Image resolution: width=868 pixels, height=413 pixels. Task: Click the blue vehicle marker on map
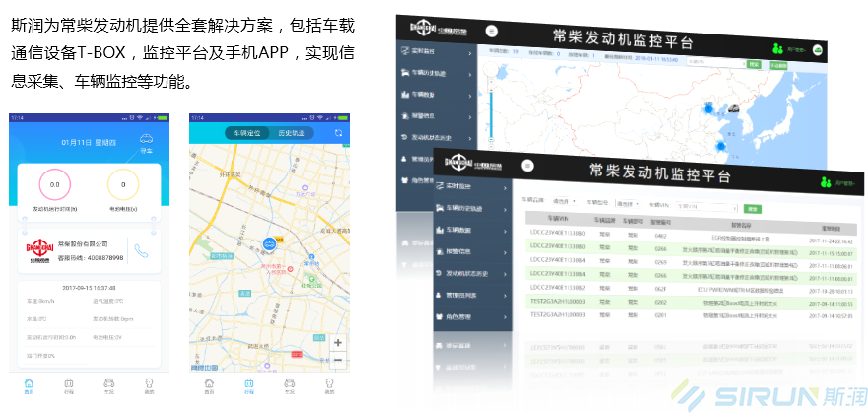pyautogui.click(x=268, y=243)
